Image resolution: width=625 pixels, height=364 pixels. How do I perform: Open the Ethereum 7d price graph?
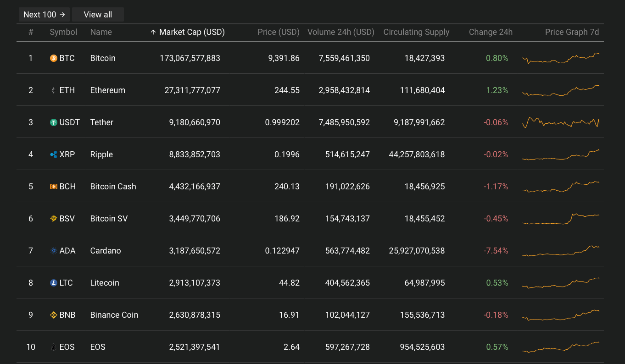(x=561, y=90)
